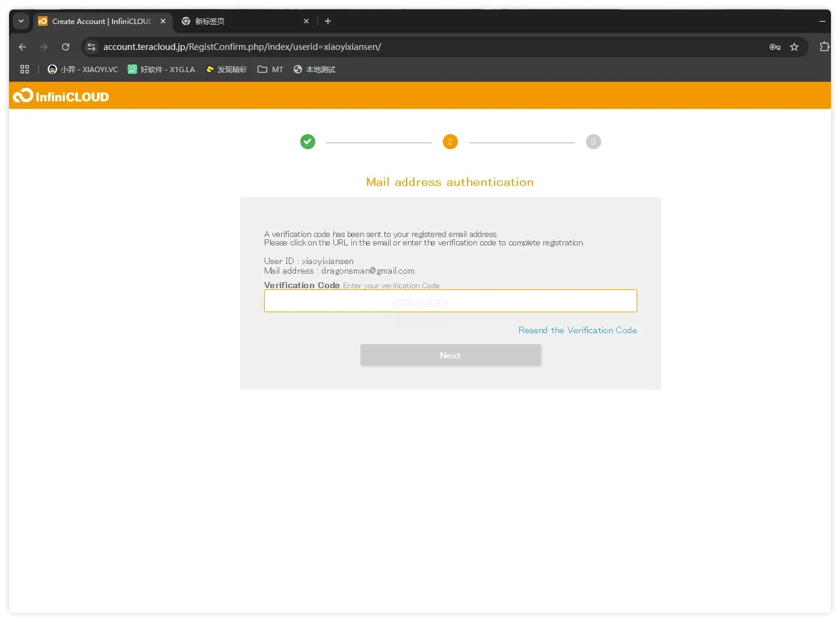Open the apps grid in bookmarks bar
This screenshot has width=840, height=622.
tap(25, 69)
